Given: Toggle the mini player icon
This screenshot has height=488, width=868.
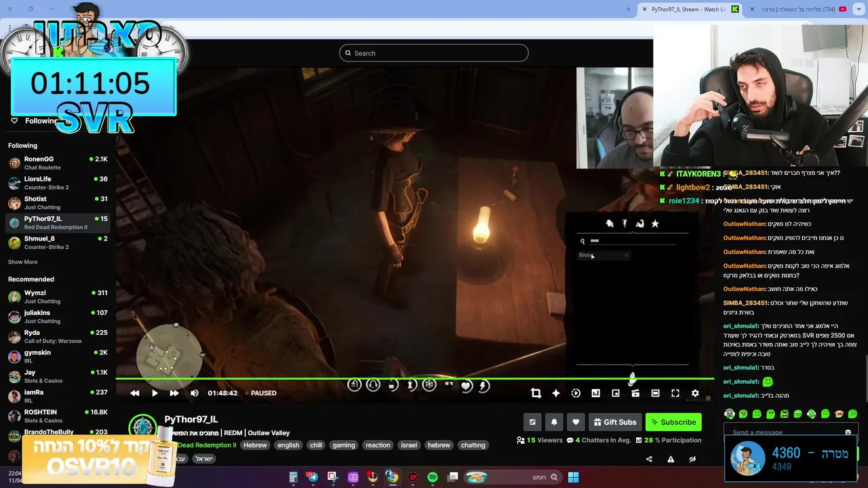Looking at the screenshot, I should (x=616, y=393).
